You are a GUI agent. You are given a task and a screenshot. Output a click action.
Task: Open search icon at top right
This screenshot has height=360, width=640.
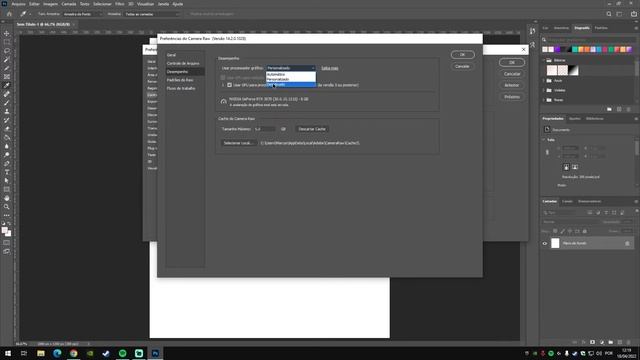609,14
